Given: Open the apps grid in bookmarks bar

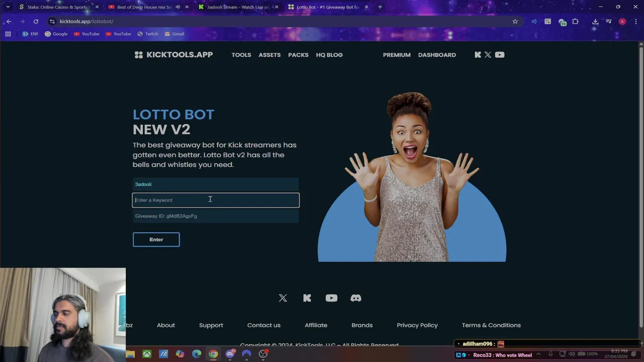Looking at the screenshot, I should tap(8, 34).
